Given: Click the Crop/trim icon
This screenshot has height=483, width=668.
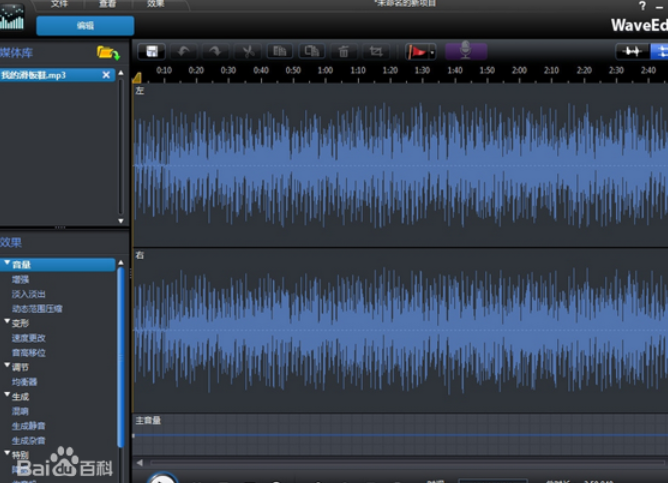Looking at the screenshot, I should 375,52.
